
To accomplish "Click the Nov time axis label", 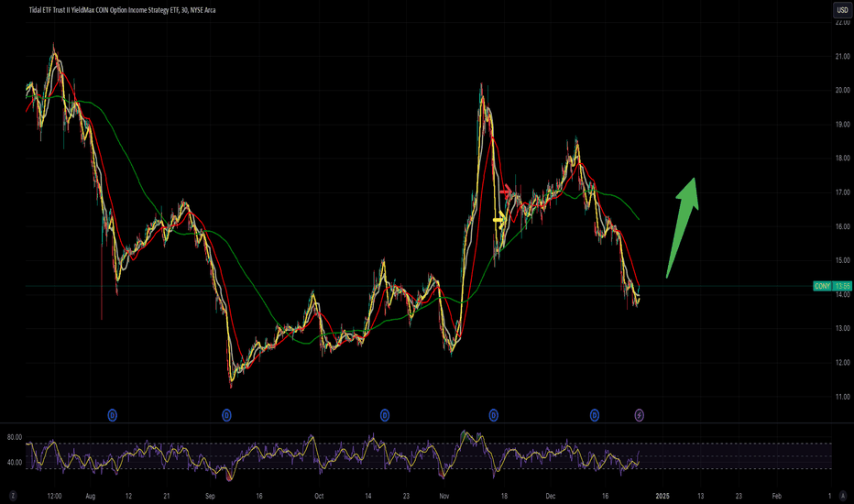I will point(444,496).
